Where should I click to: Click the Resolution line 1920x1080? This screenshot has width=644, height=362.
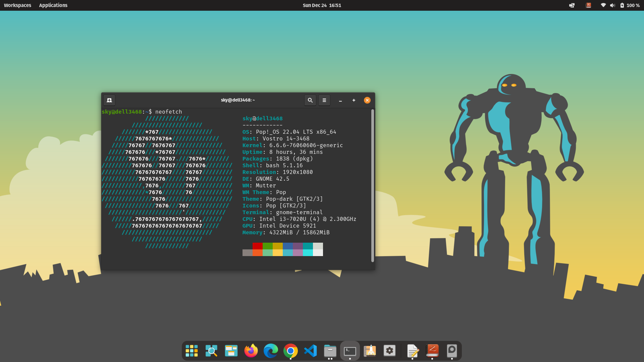coord(278,172)
